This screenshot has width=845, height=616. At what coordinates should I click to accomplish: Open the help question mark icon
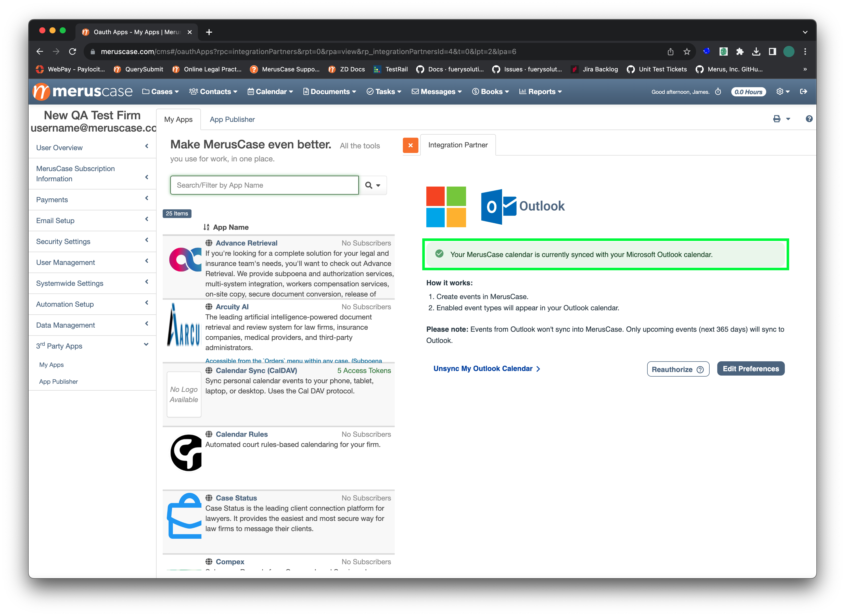[809, 119]
